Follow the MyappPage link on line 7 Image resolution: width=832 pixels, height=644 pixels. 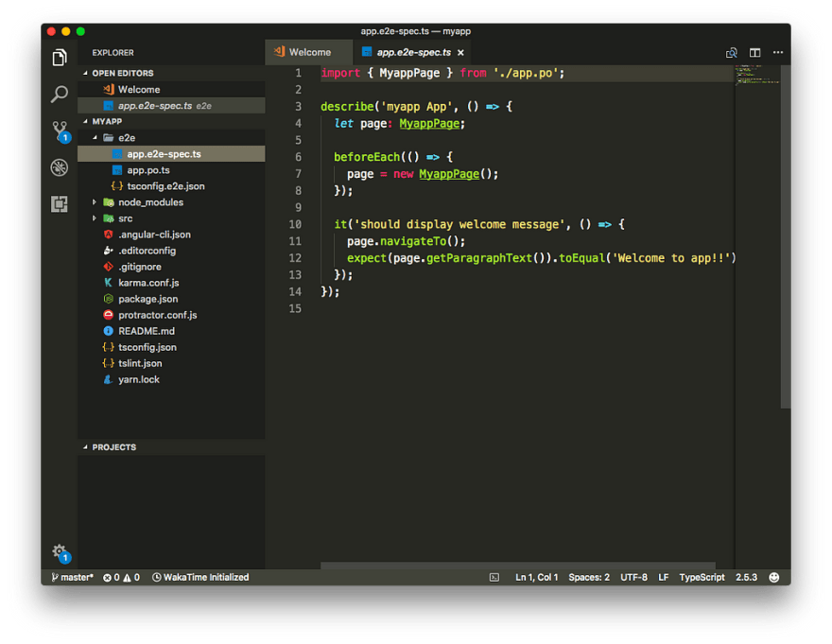[449, 174]
